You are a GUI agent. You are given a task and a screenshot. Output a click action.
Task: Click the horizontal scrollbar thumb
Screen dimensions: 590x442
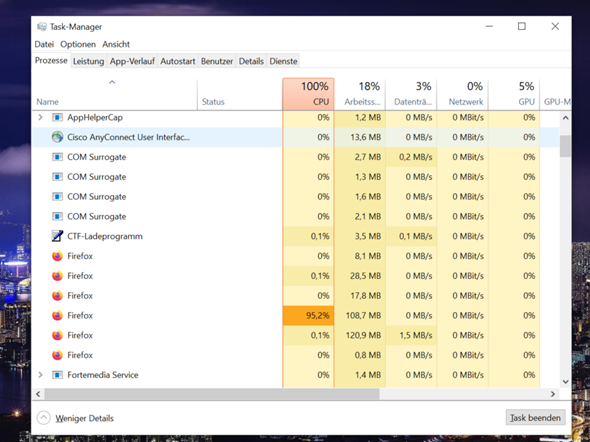212,394
